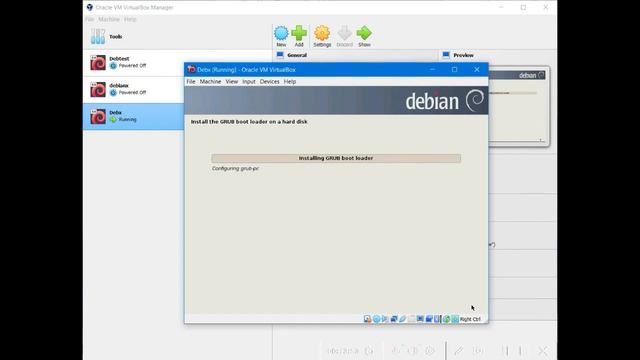Click the General section monitor icon
Image resolution: width=640 pixels, height=360 pixels.
pyautogui.click(x=280, y=55)
